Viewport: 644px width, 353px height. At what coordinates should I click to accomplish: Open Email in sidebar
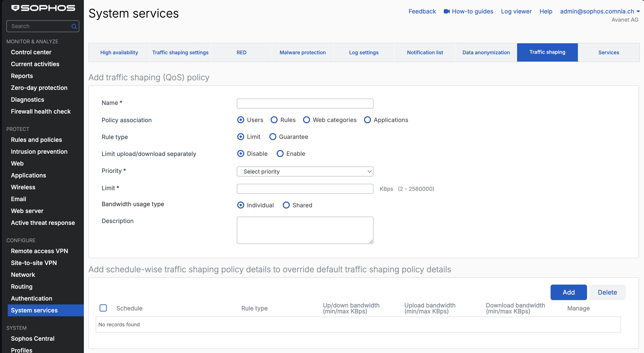pos(18,199)
